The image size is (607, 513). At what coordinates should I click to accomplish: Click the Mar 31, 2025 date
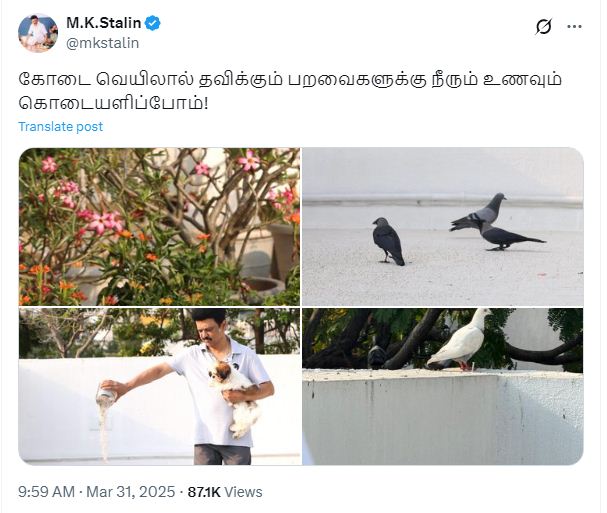point(130,492)
